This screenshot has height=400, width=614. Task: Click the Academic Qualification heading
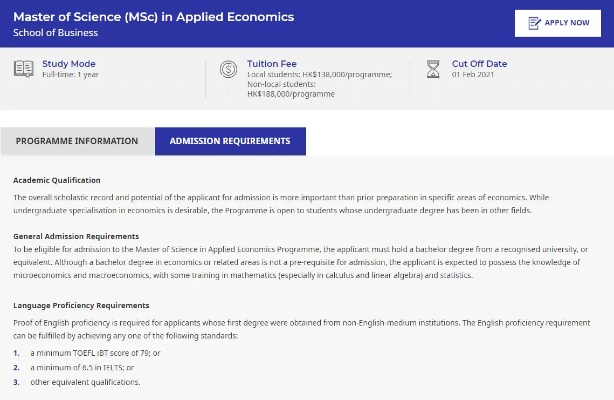click(x=57, y=180)
